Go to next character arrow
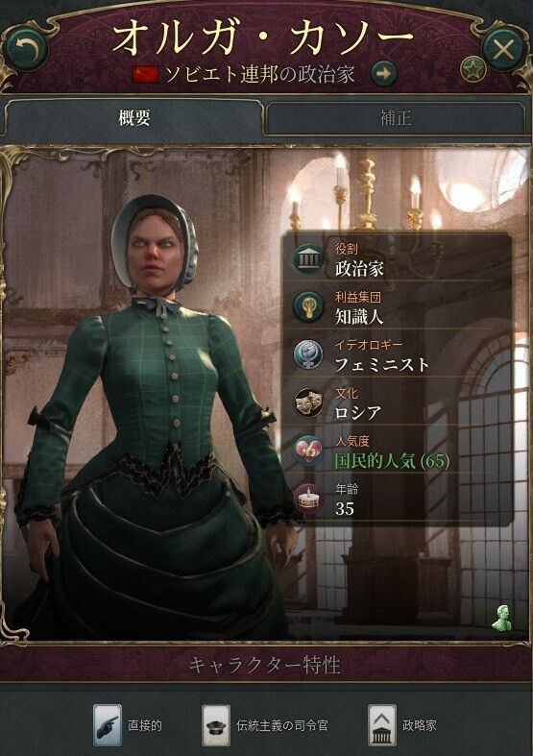Screen dimensions: 533x756 click(x=383, y=74)
